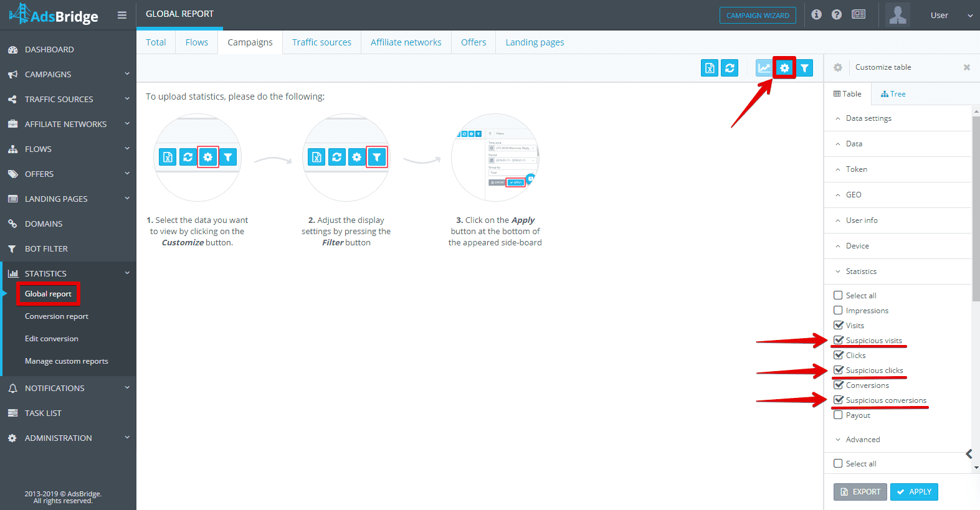Uncheck the Clicks checkbox
This screenshot has height=510, width=980.
pyautogui.click(x=838, y=355)
